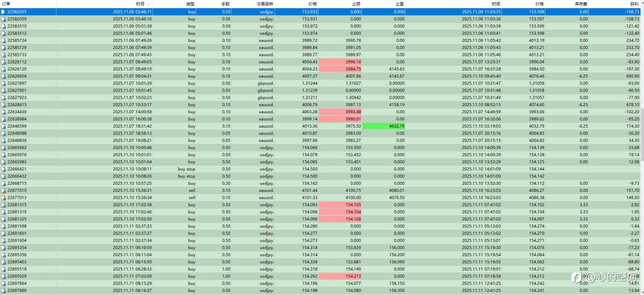
Task: Click the row icon for order 22695929
Action: coord(3,276)
